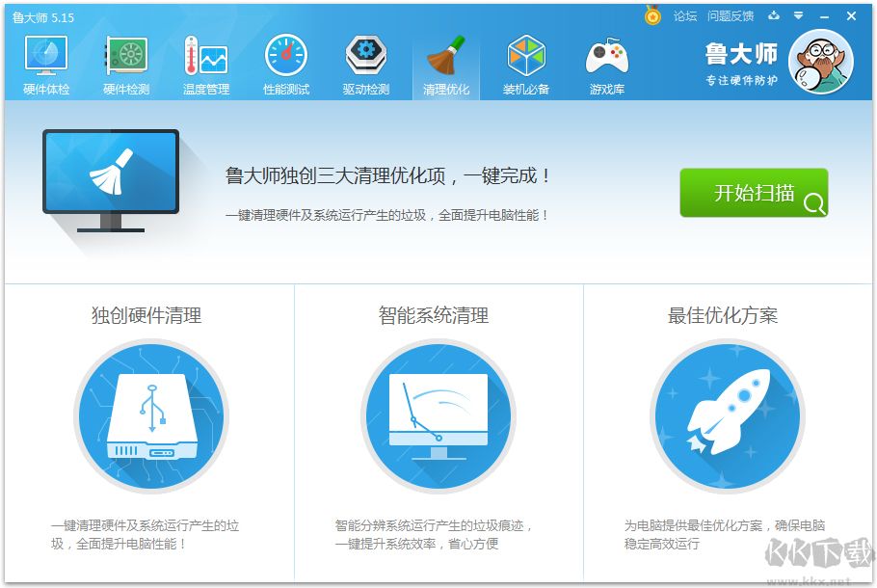Click the USB drive 独创硬件清理 circle icon
Screen dimensions: 877x588
pos(151,416)
